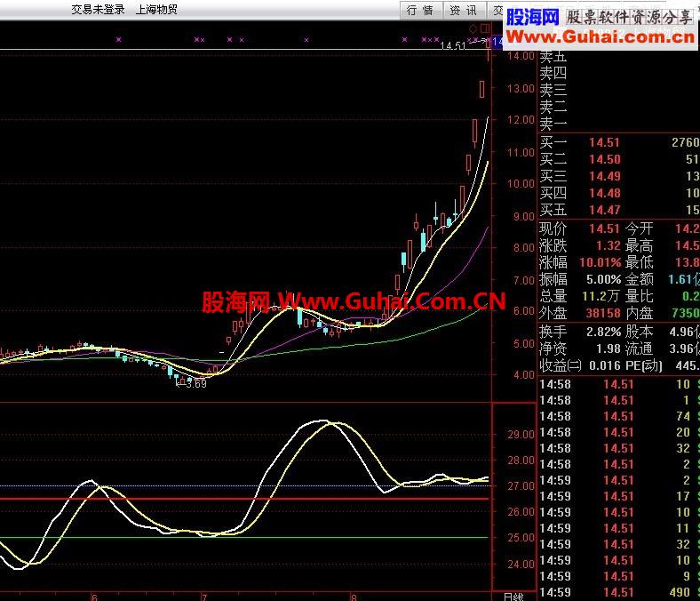Click the month 6 label on time axis

pyautogui.click(x=94, y=597)
